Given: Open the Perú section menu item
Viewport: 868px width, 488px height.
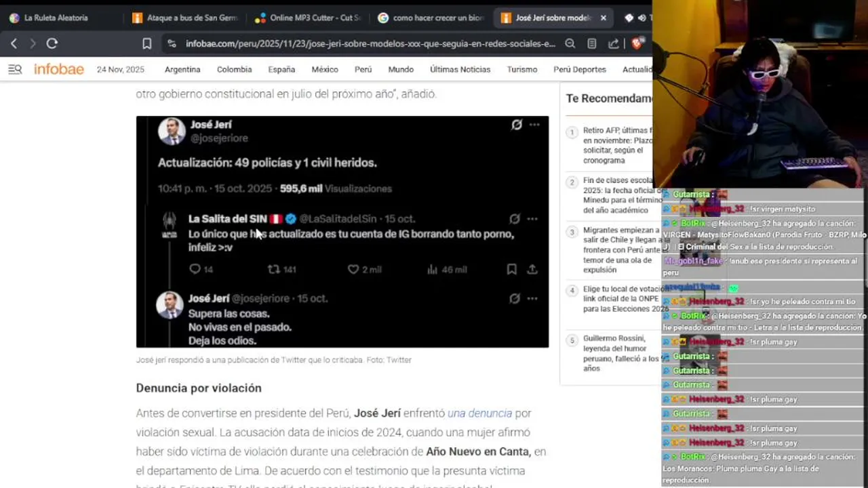Looking at the screenshot, I should 363,69.
